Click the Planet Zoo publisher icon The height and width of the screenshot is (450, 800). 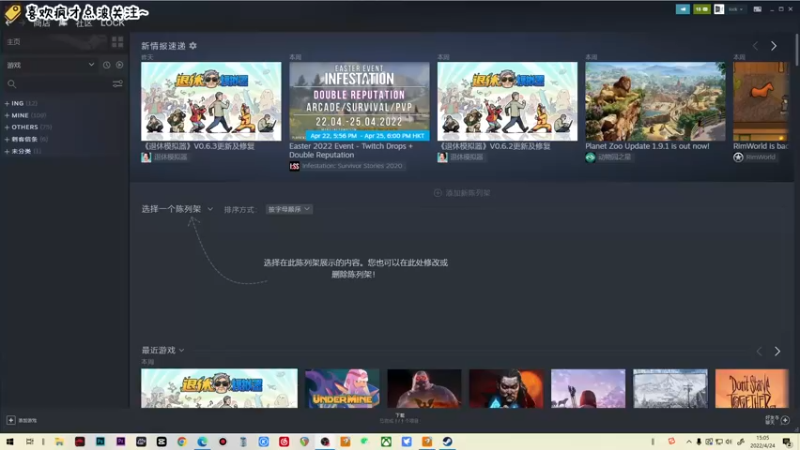point(590,157)
